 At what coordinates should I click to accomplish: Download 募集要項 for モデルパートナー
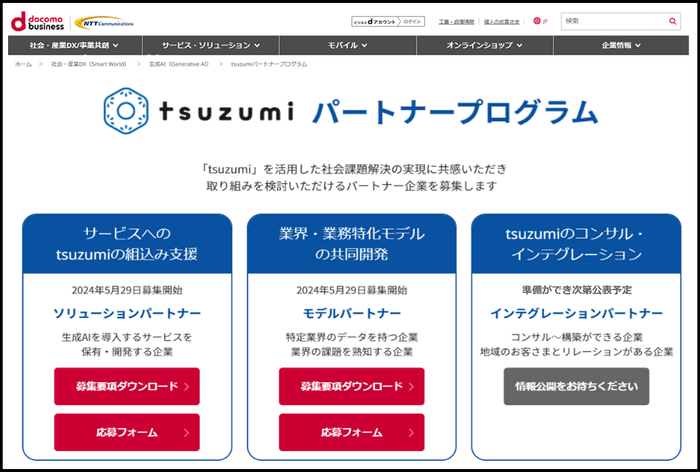[352, 386]
